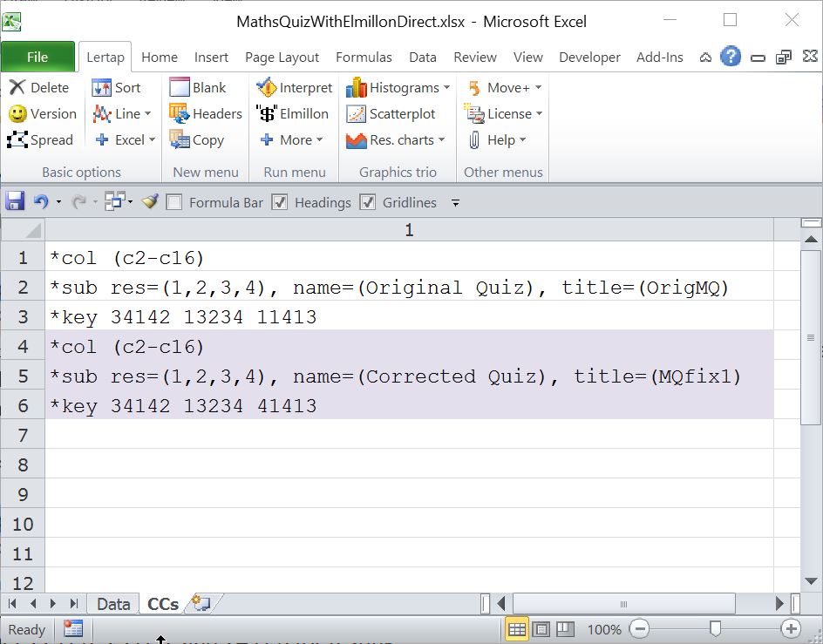Select the CCs worksheet tab
Image resolution: width=823 pixels, height=644 pixels.
pos(163,604)
